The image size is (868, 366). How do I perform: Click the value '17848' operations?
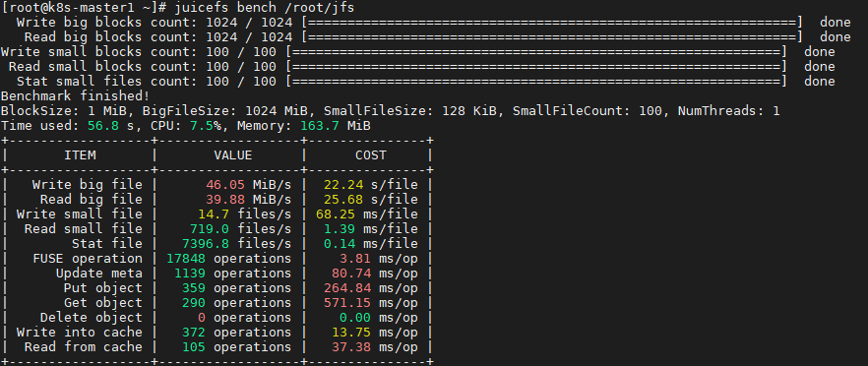click(x=186, y=259)
